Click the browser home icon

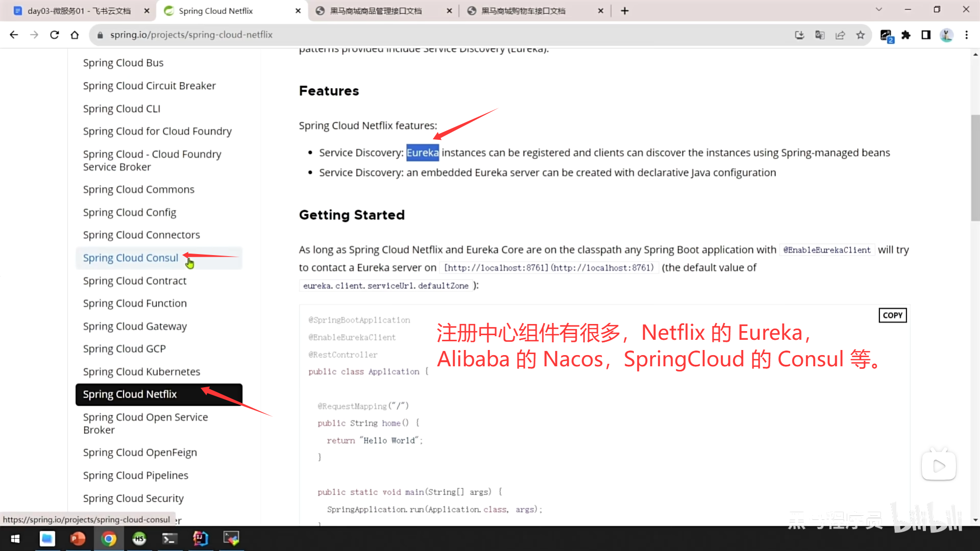(75, 35)
